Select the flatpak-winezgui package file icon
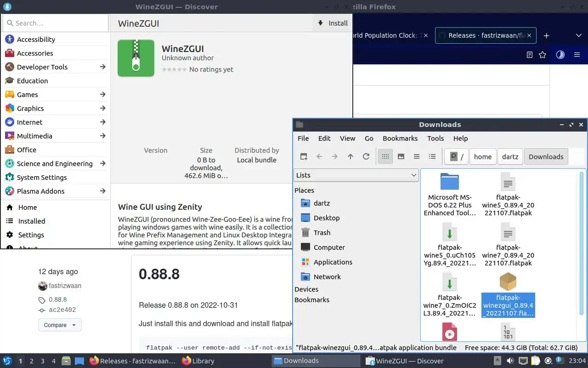Viewport: 588px width, 368px height. point(508,282)
